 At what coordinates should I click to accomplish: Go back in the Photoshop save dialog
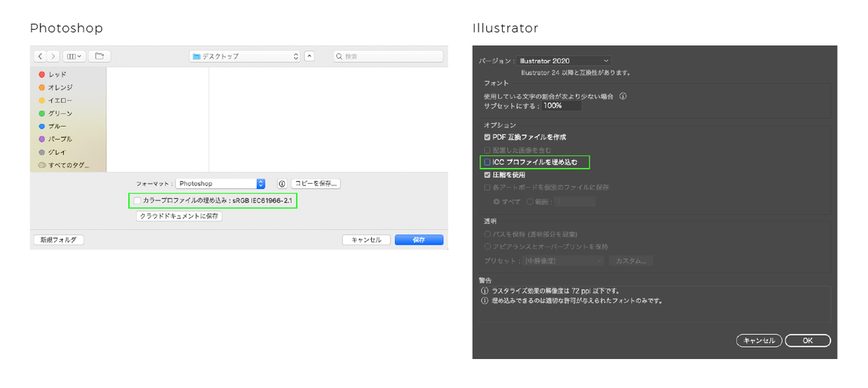coord(40,56)
